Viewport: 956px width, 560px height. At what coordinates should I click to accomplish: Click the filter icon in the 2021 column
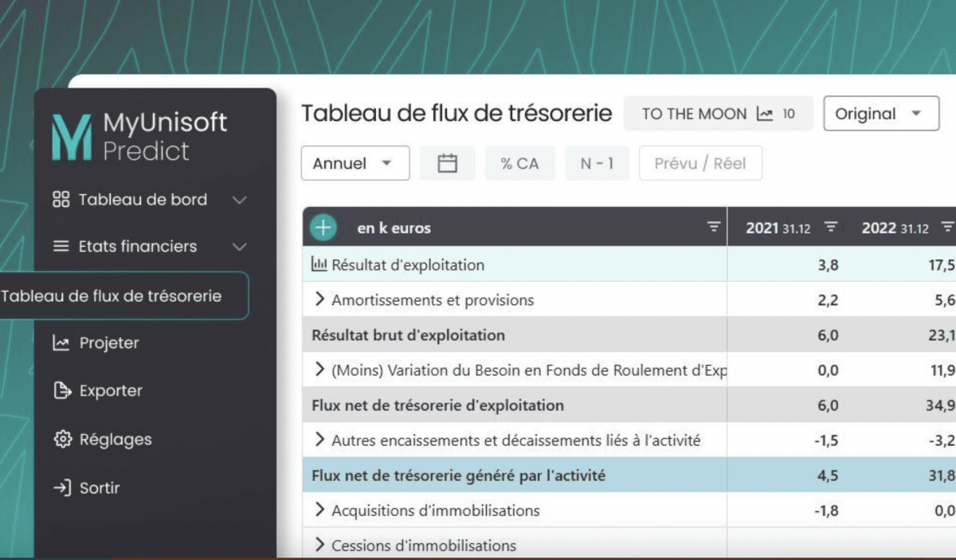(x=830, y=228)
